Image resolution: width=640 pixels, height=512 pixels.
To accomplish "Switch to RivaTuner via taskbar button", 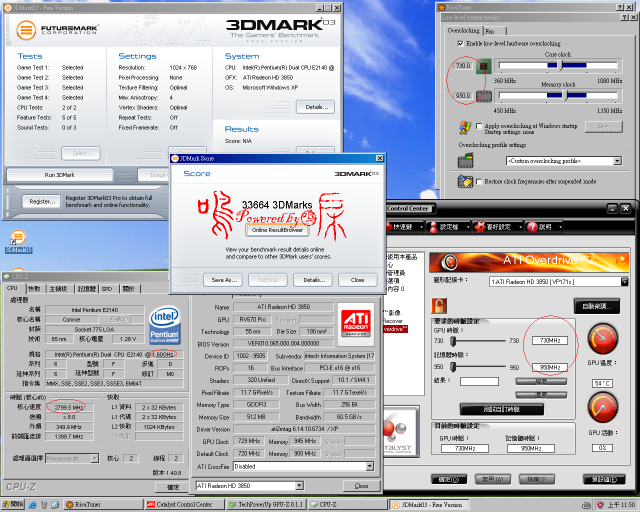I will click(103, 505).
